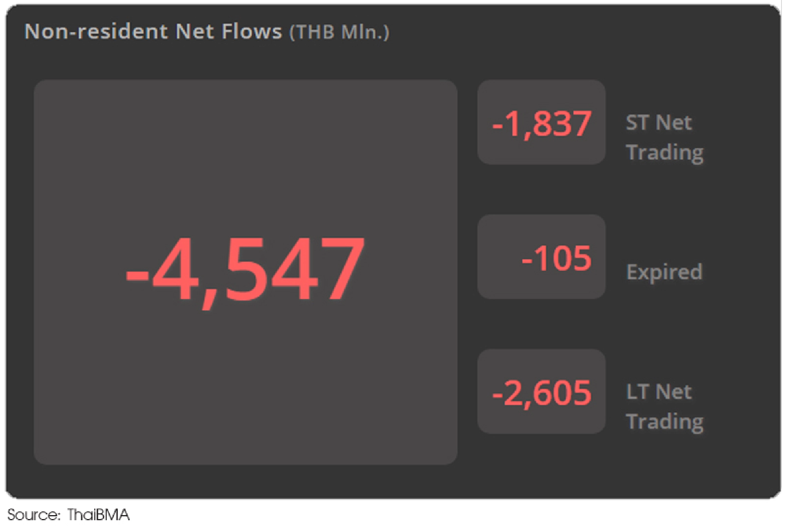785x532 pixels.
Task: Click the -105 value box
Action: point(541,258)
